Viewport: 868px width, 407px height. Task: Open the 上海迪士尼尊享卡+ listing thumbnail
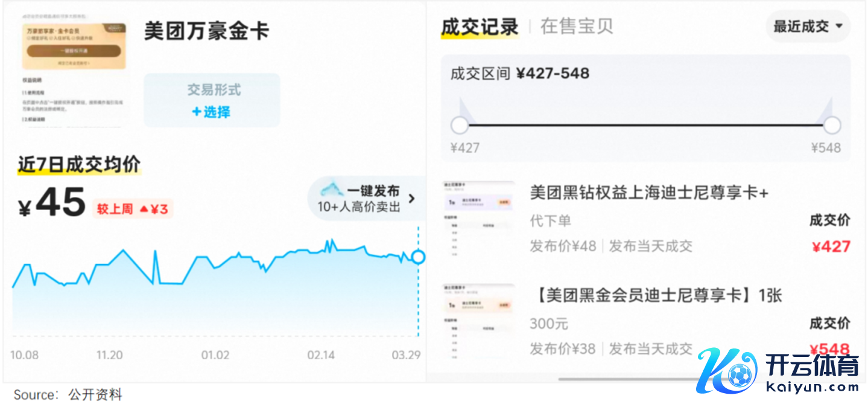478,219
